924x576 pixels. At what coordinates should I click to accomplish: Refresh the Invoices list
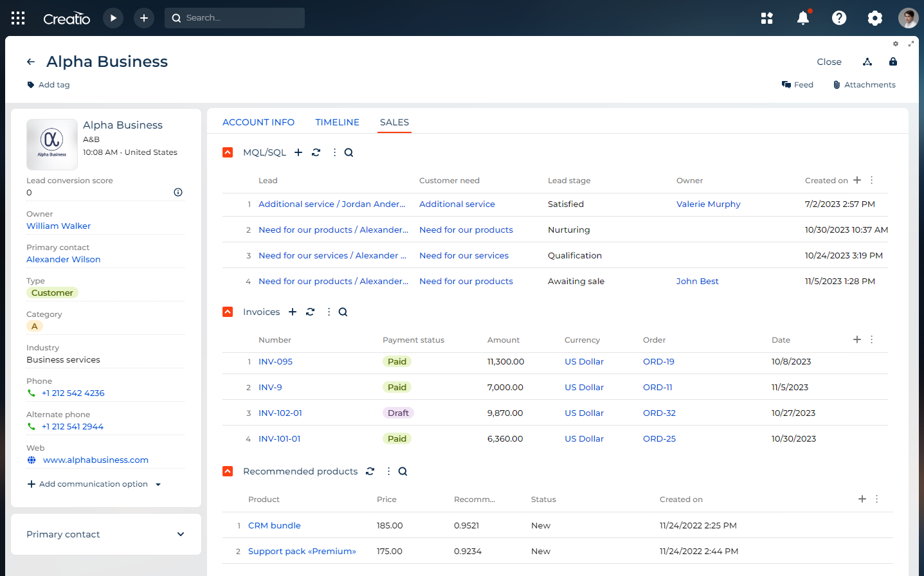coord(310,312)
